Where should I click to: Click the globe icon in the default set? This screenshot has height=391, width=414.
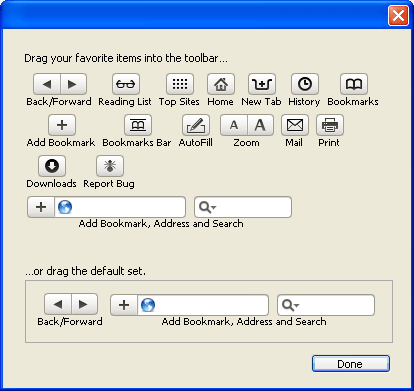148,305
